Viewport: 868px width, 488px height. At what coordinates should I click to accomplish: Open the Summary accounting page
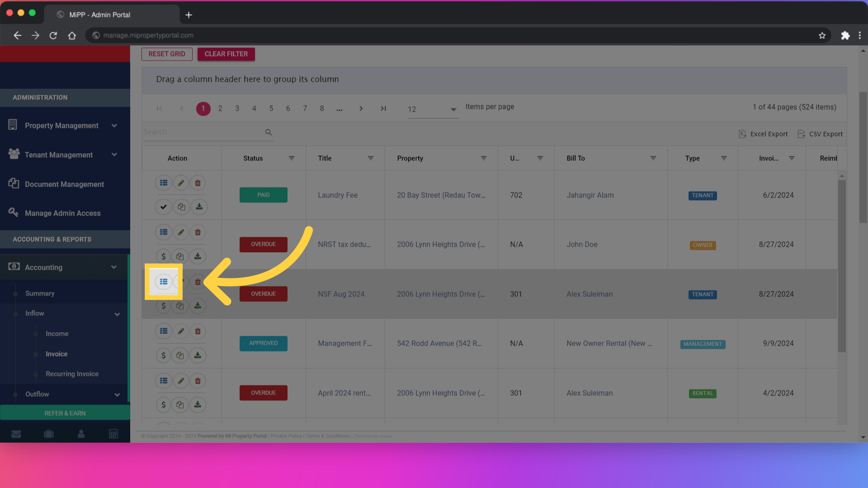click(40, 293)
